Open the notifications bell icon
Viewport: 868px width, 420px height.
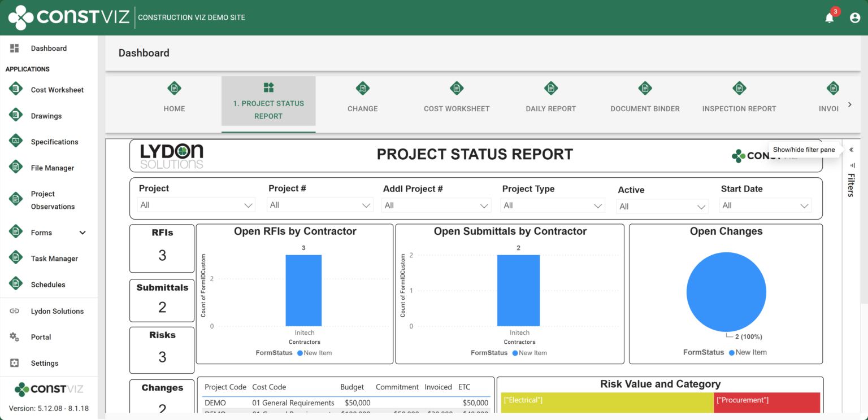pyautogui.click(x=829, y=17)
